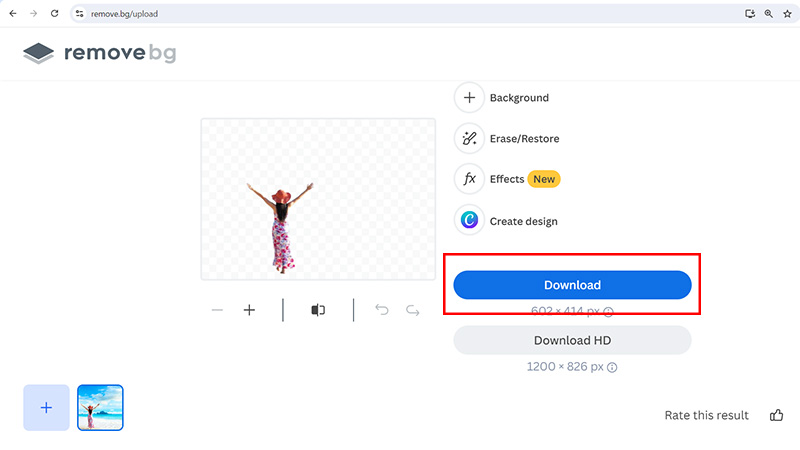The image size is (800, 450).
Task: Add a new image with the plus tile
Action: [x=46, y=407]
